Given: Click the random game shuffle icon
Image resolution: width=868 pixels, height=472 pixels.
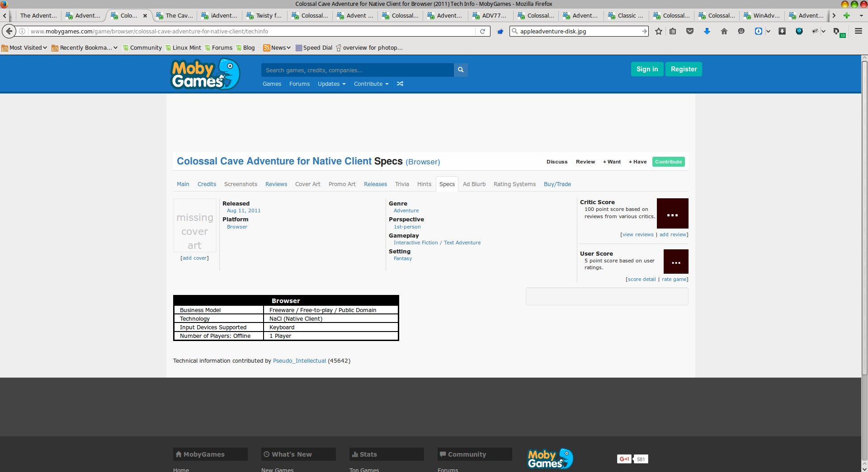Looking at the screenshot, I should click(x=400, y=84).
